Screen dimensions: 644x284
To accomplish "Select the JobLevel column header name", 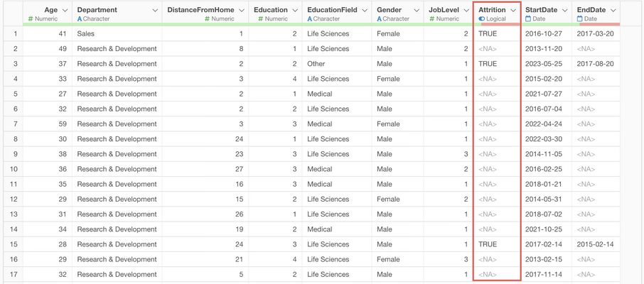I will pyautogui.click(x=444, y=10).
